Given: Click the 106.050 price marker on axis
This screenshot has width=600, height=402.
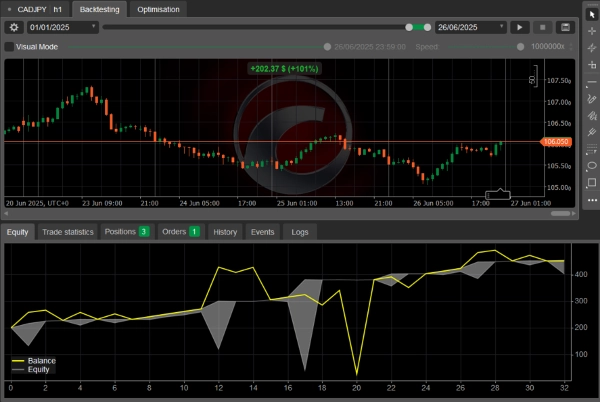Looking at the screenshot, I should 556,142.
